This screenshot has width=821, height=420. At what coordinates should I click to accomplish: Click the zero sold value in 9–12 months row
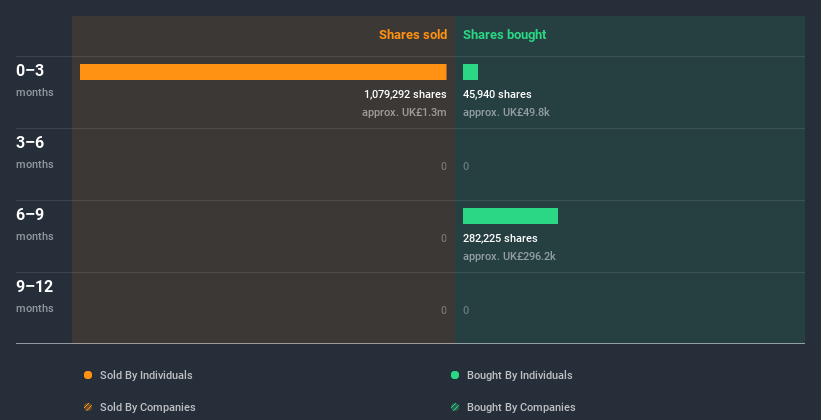pos(444,311)
